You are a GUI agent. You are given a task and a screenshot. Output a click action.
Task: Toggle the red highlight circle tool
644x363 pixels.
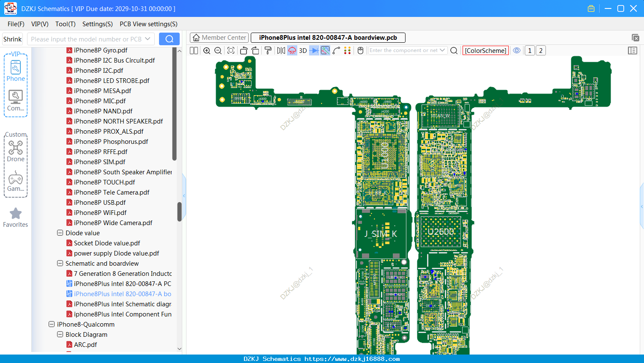tap(292, 51)
